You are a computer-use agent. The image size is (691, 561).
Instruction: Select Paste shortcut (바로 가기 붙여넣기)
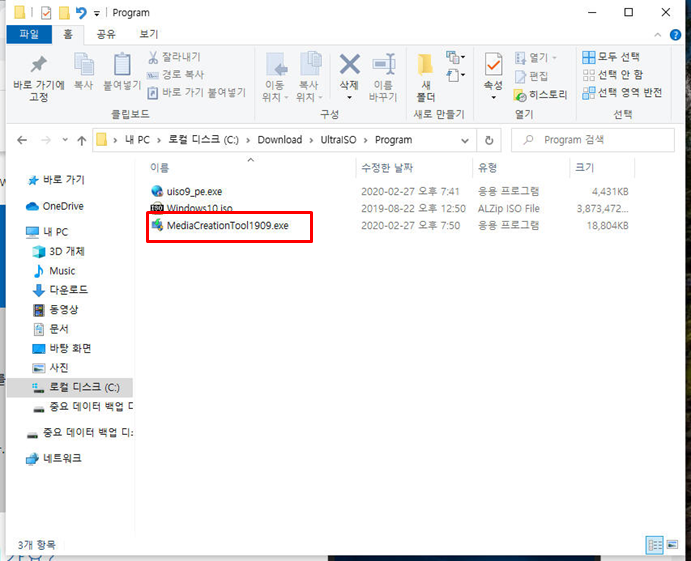coord(196,93)
